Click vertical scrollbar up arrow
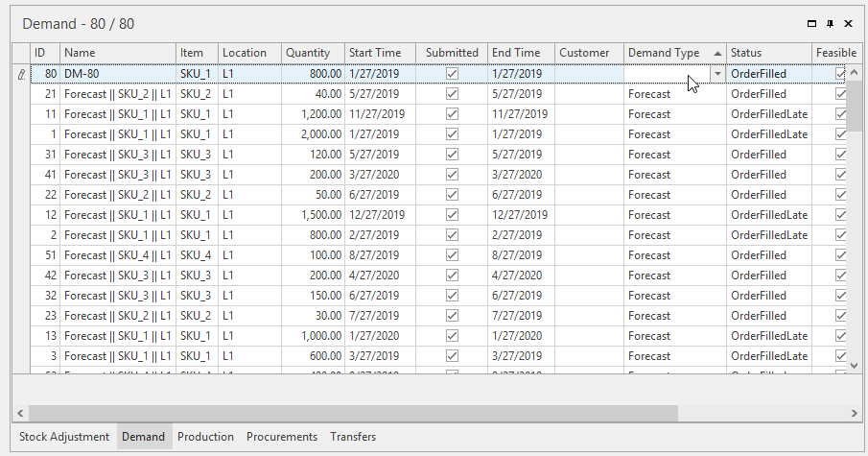Viewport: 868px width, 456px height. [855, 73]
